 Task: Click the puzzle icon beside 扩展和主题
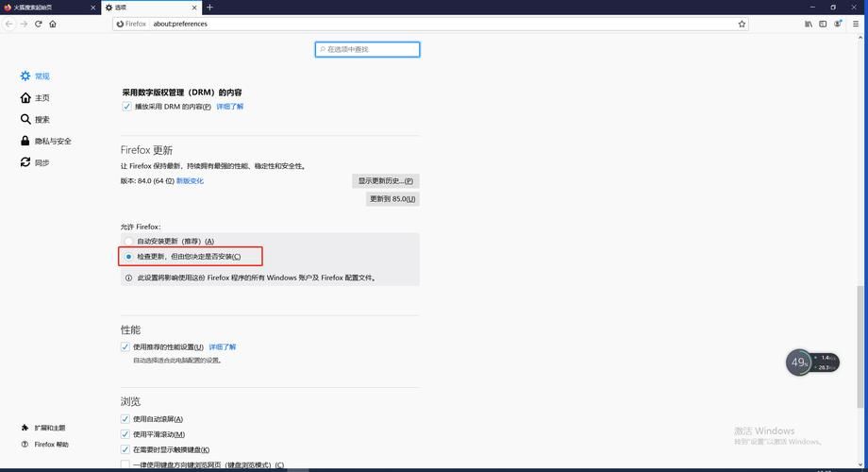point(25,428)
